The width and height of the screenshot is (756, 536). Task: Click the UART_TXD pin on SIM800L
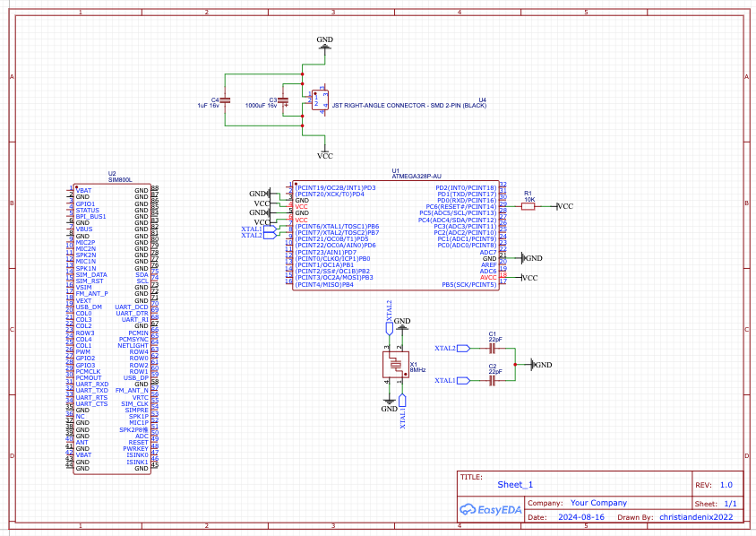(92, 390)
